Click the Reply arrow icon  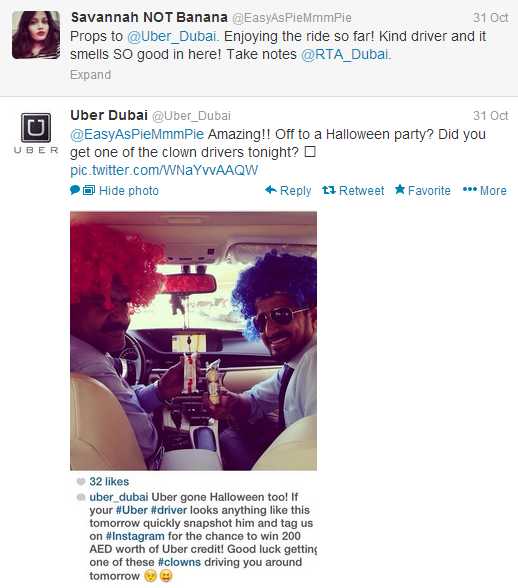coord(271,190)
